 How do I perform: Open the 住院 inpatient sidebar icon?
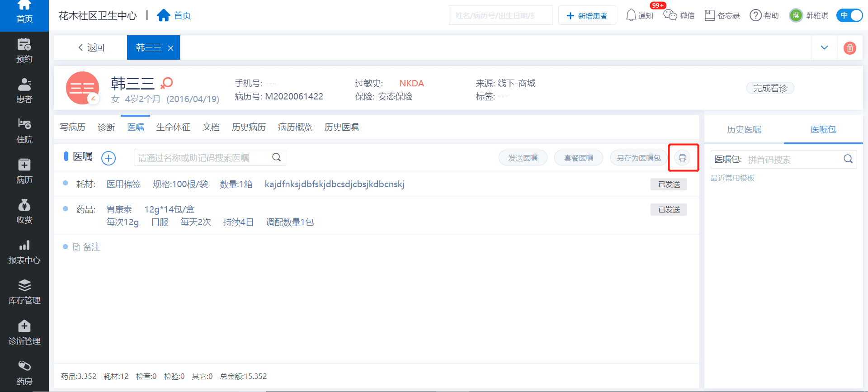pyautogui.click(x=24, y=131)
